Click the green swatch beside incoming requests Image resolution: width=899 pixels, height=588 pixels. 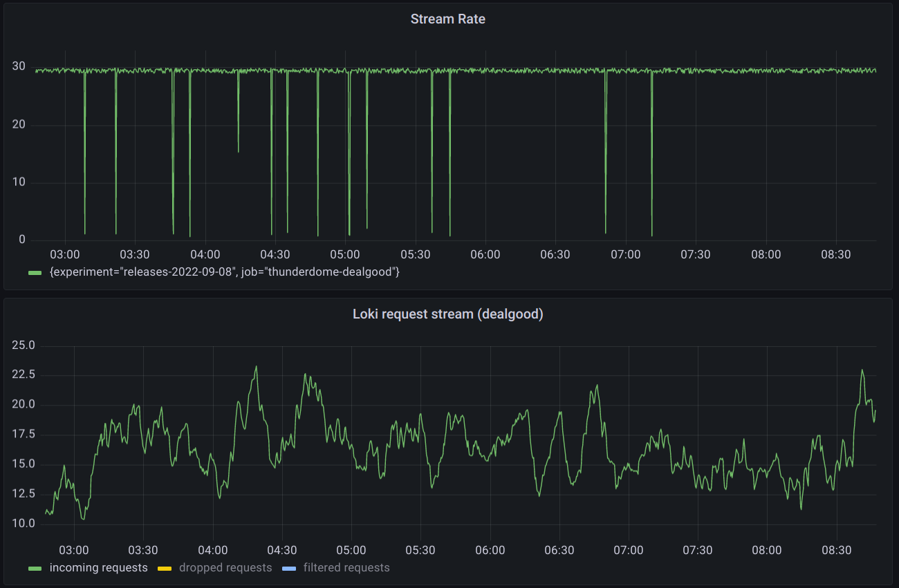click(36, 567)
